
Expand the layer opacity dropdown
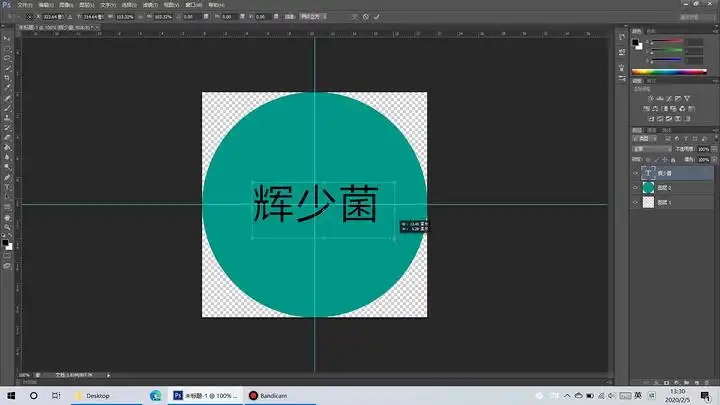point(712,148)
